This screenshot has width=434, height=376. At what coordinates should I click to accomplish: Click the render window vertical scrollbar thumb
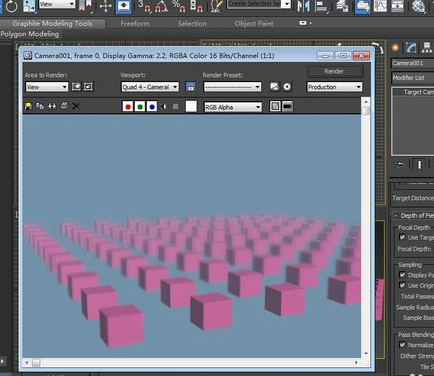(x=366, y=110)
